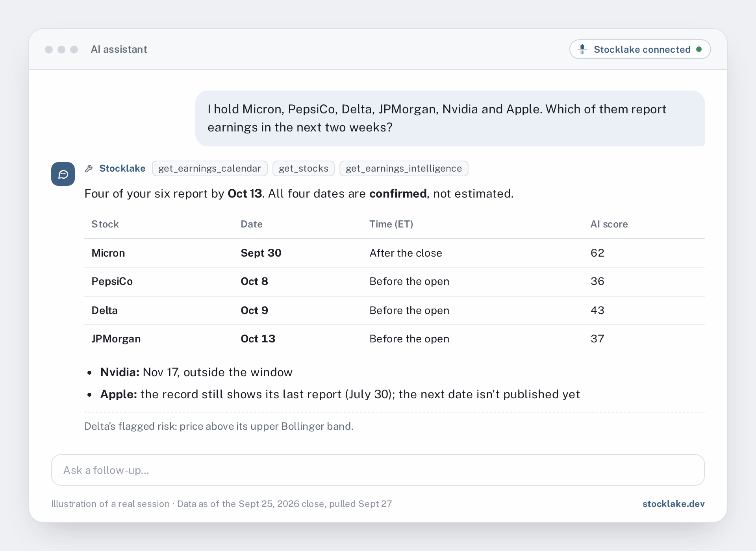Click the Oct 9 date cell
Viewport: 756px width, 551px height.
pos(254,310)
